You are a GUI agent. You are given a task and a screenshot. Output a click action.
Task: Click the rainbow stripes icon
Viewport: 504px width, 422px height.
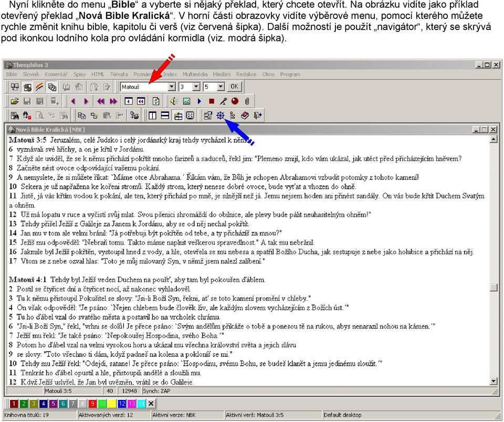pyautogui.click(x=39, y=87)
